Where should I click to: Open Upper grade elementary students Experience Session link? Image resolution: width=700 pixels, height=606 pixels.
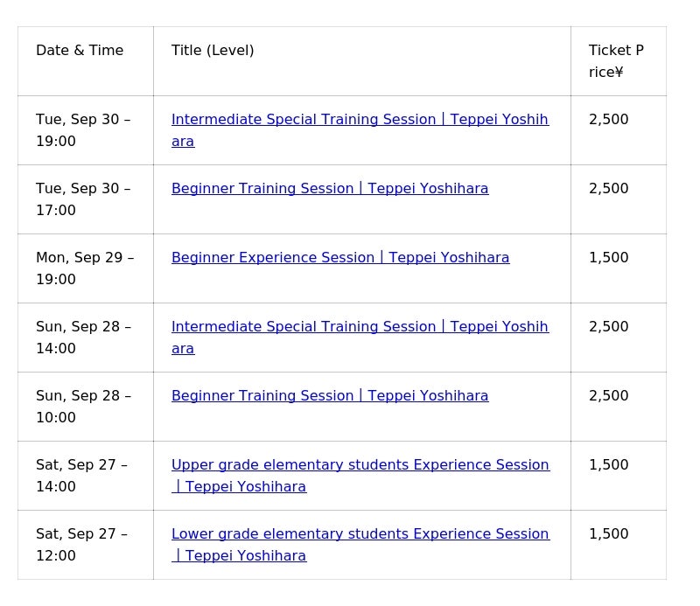coord(360,465)
